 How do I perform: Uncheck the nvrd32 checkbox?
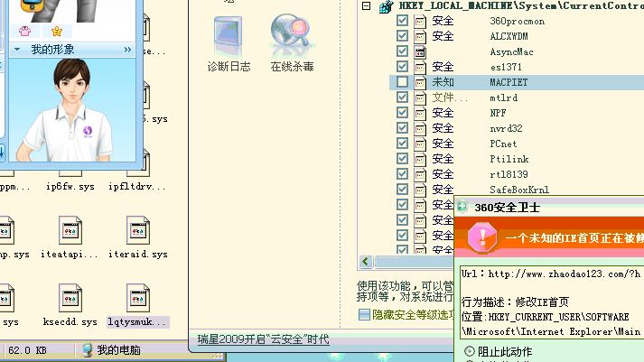402,127
